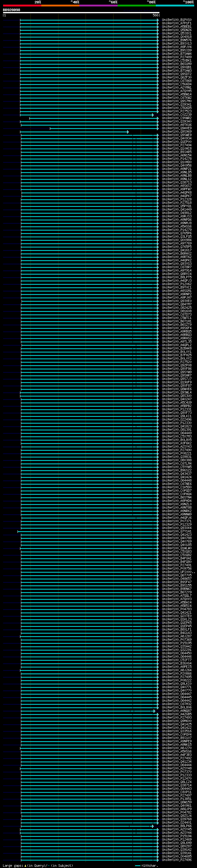
Task: Select hit UniRef100_Q6ZF30
Action: (176, 78)
